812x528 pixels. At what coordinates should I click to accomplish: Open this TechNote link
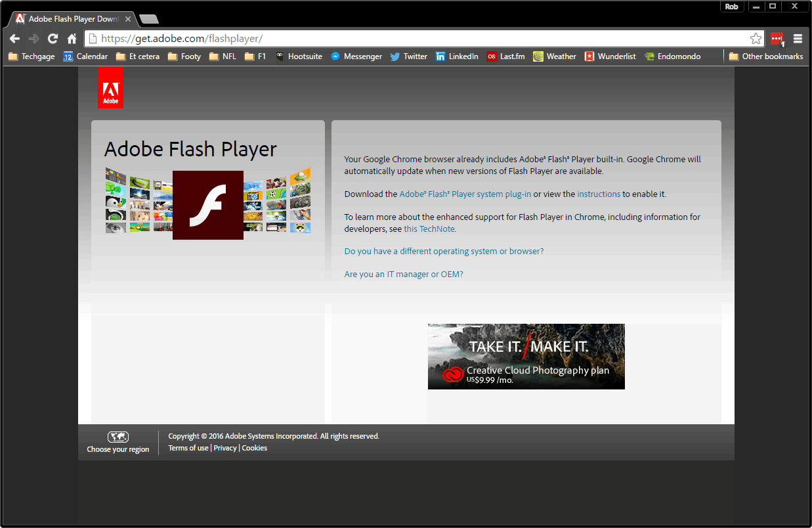[x=429, y=229]
